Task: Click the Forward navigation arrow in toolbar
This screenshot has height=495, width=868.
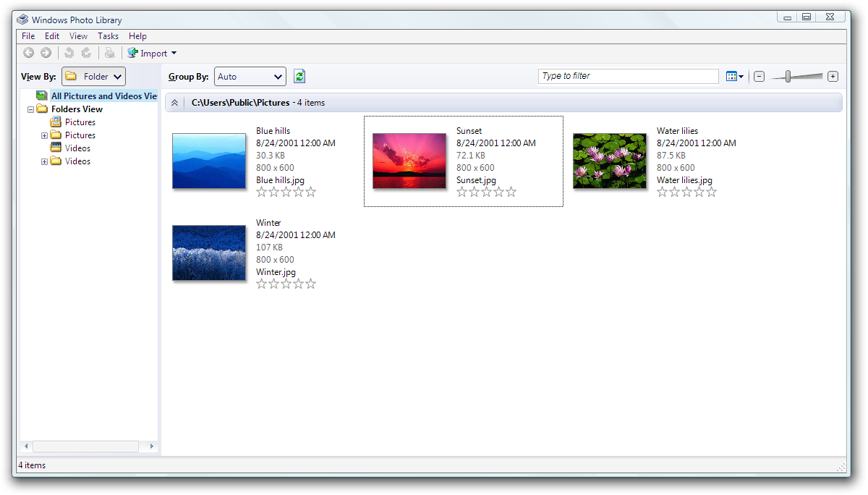Action: [x=46, y=53]
